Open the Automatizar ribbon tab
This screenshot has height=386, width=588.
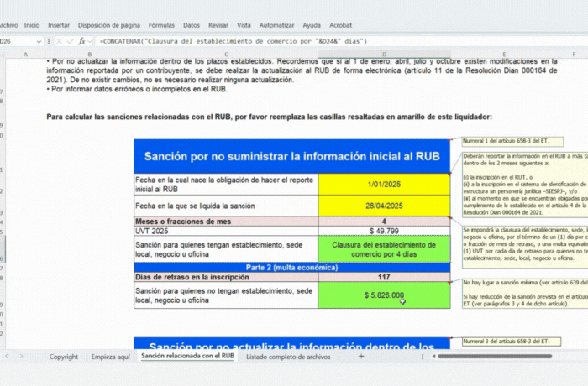click(276, 25)
